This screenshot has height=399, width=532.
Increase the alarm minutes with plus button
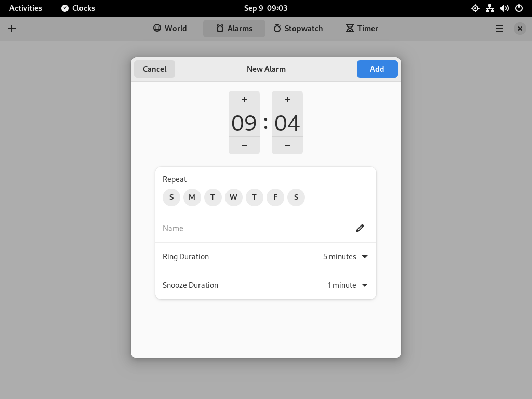[x=287, y=100]
